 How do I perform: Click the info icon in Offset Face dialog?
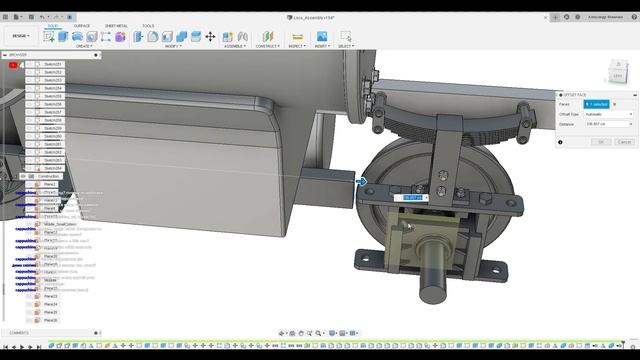560,142
